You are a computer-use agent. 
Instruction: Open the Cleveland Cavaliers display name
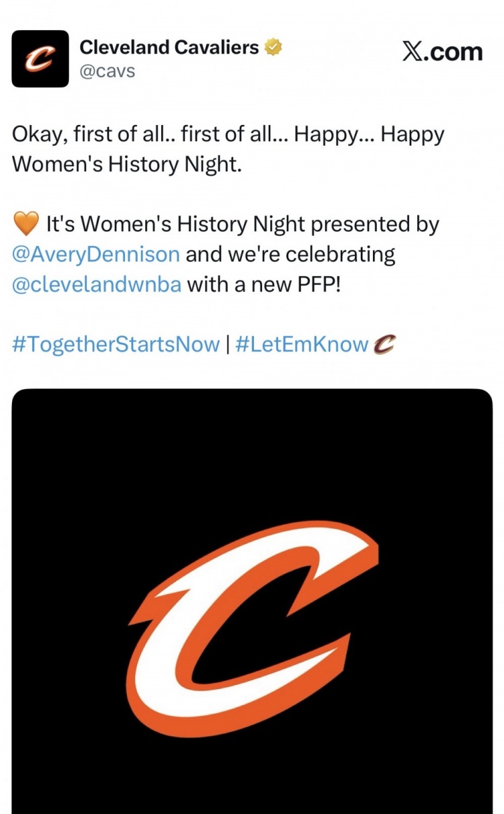pyautogui.click(x=169, y=48)
